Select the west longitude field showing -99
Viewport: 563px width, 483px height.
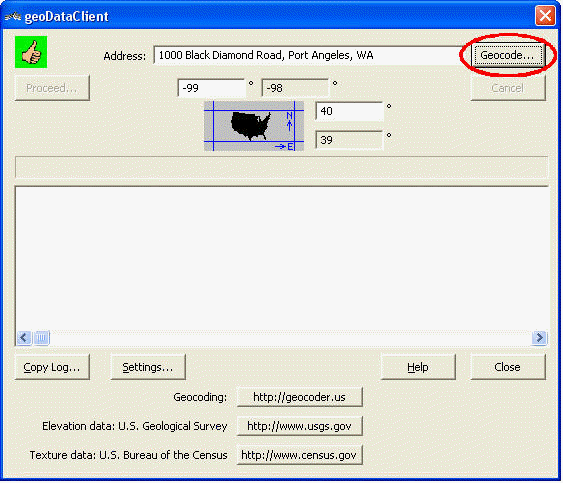(212, 88)
